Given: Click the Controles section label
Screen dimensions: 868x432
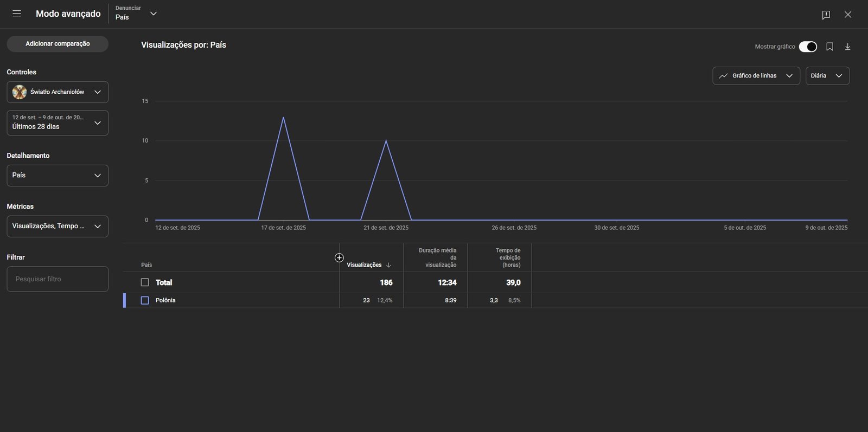Looking at the screenshot, I should click(22, 72).
